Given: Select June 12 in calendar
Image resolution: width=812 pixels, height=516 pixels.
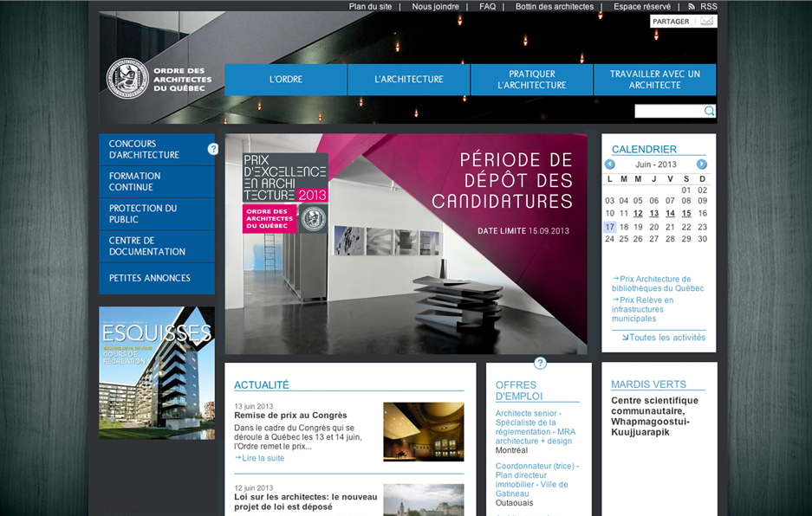Looking at the screenshot, I should [638, 213].
